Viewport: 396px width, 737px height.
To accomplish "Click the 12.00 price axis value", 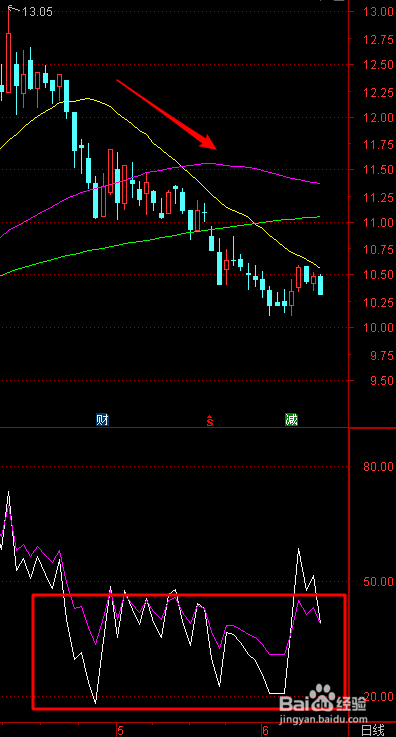I will point(378,117).
